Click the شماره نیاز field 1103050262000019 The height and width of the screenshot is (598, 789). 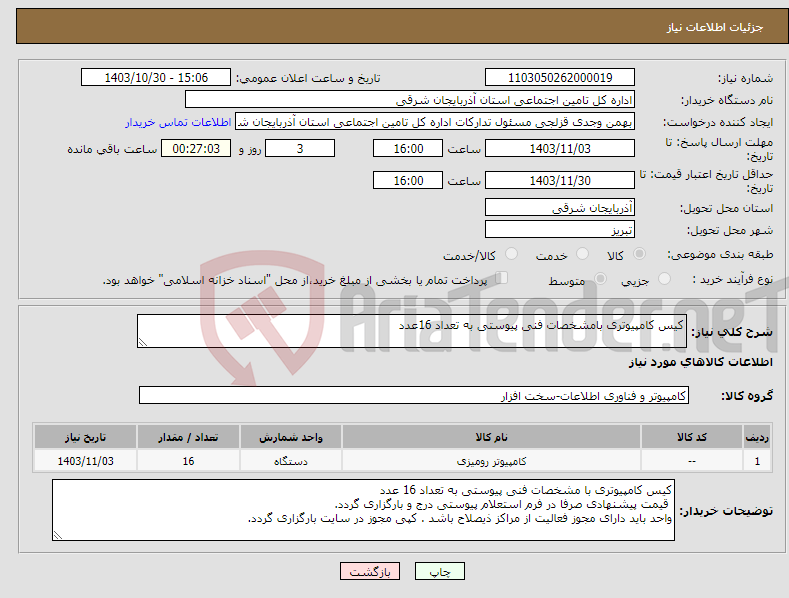pyautogui.click(x=560, y=78)
